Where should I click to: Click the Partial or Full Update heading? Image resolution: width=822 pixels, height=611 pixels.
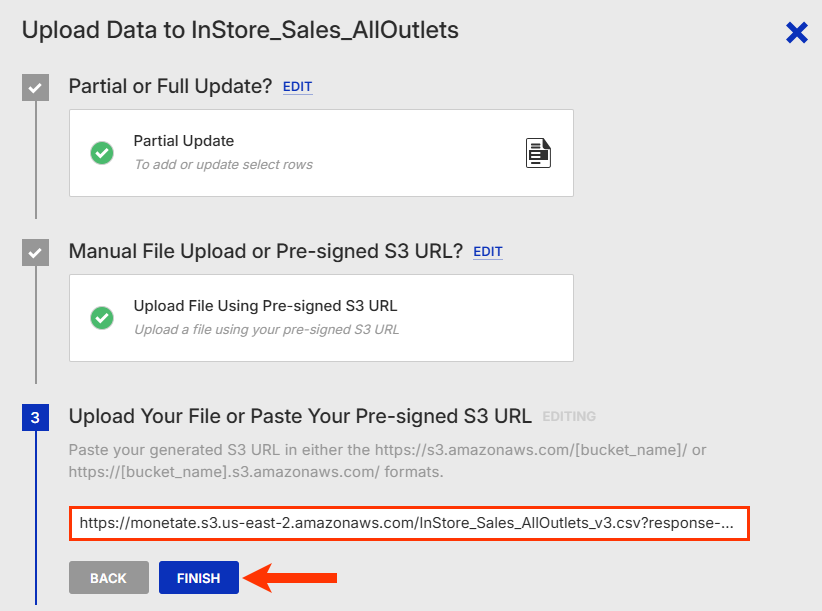(170, 87)
